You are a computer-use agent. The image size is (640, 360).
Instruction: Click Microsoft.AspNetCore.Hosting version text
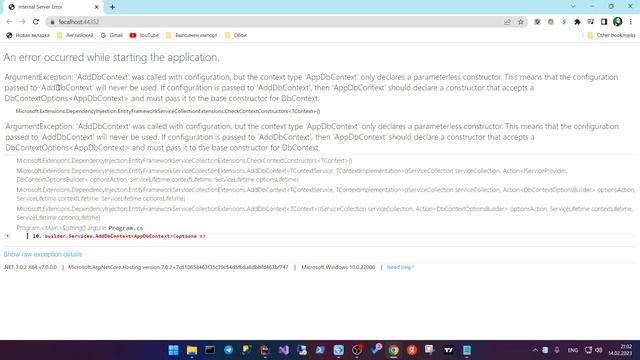[178, 267]
